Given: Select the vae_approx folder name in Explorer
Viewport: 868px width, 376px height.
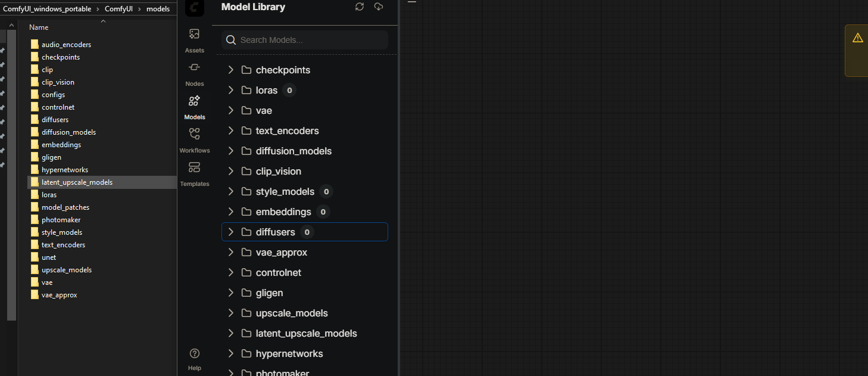Looking at the screenshot, I should coord(60,295).
